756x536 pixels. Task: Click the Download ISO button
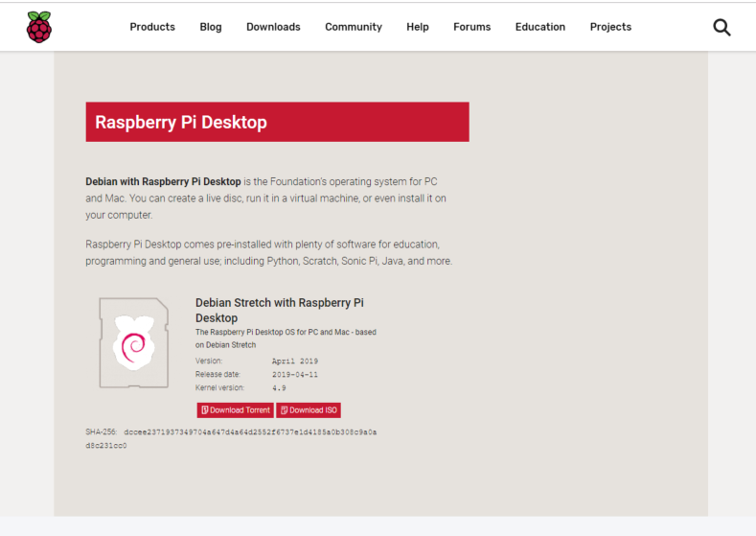pos(309,410)
